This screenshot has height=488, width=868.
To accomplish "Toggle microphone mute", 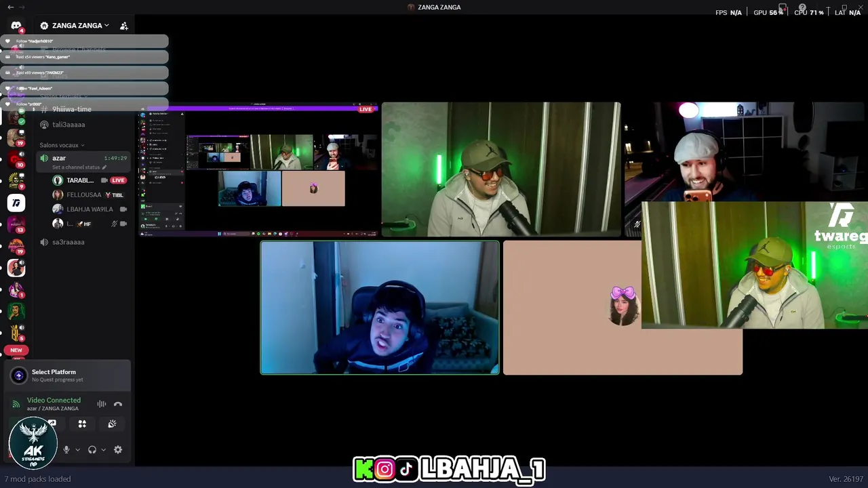I will coord(66,449).
